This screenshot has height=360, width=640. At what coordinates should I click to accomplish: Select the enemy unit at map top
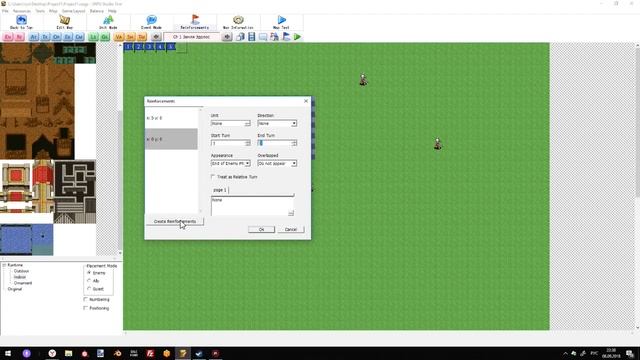(363, 80)
